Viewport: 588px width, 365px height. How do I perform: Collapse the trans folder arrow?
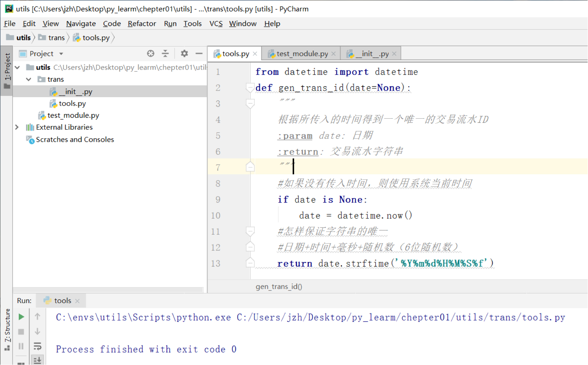point(29,80)
